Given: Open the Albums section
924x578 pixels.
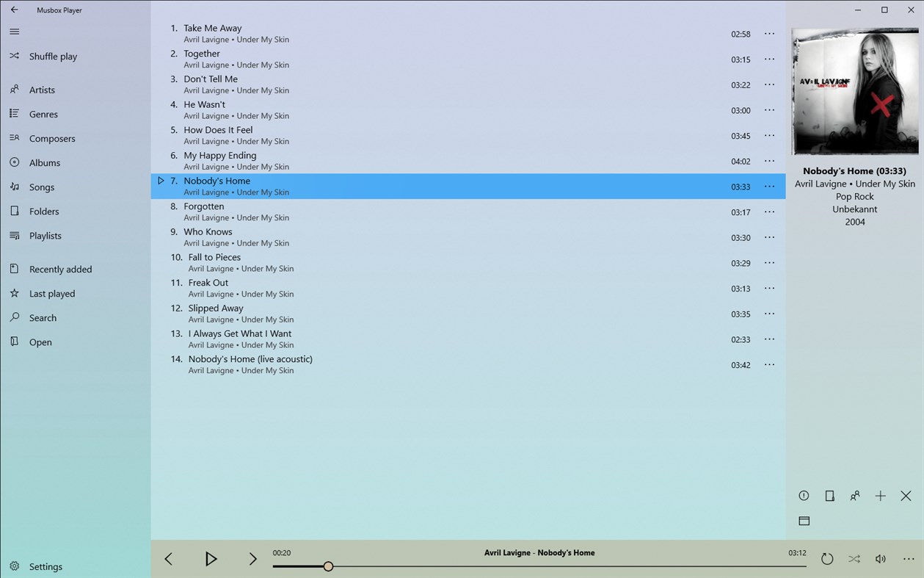Looking at the screenshot, I should 44,162.
